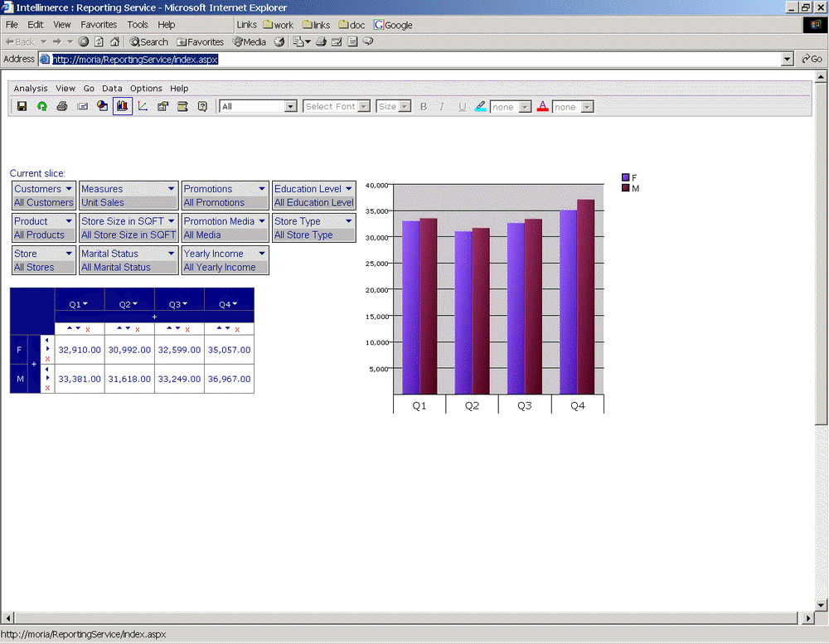Click the properties icon beside the line graph

click(x=162, y=106)
